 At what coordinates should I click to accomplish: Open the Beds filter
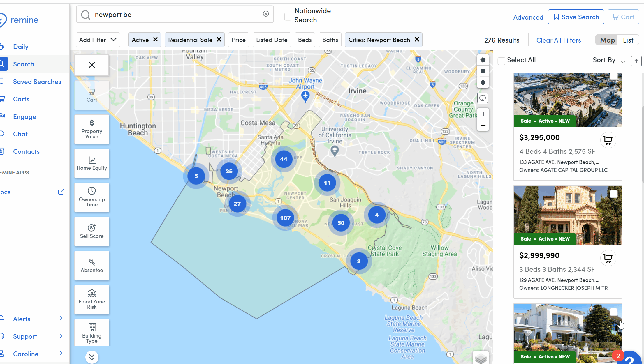(x=305, y=40)
